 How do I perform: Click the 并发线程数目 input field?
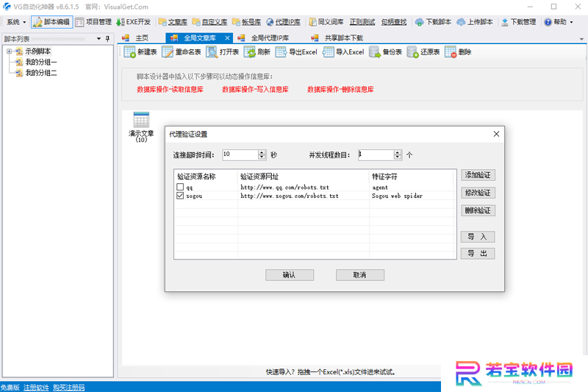376,154
